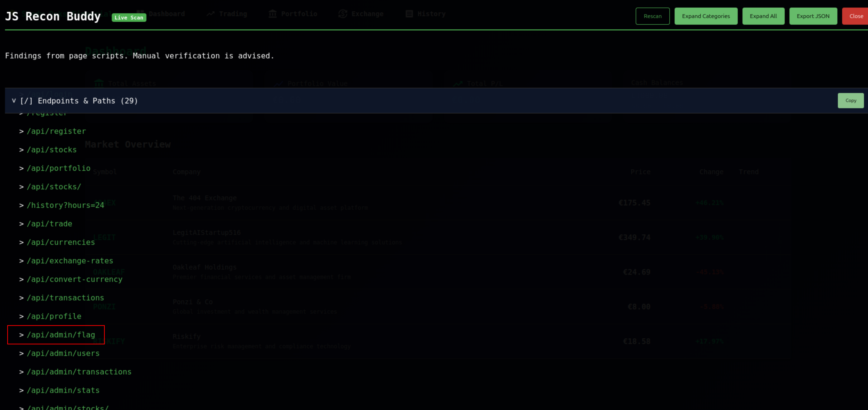
Task: Expand the /api/register endpoint arrow
Action: [x=21, y=131]
